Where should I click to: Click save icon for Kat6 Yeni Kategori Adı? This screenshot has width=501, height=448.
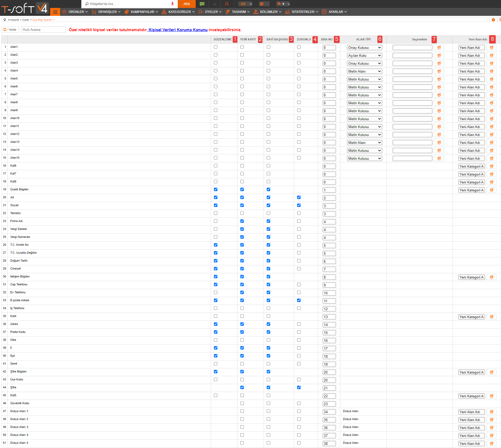tap(491, 166)
